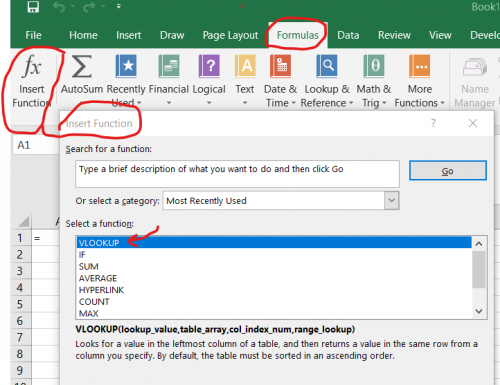Select row header 9

pyautogui.click(x=21, y=370)
